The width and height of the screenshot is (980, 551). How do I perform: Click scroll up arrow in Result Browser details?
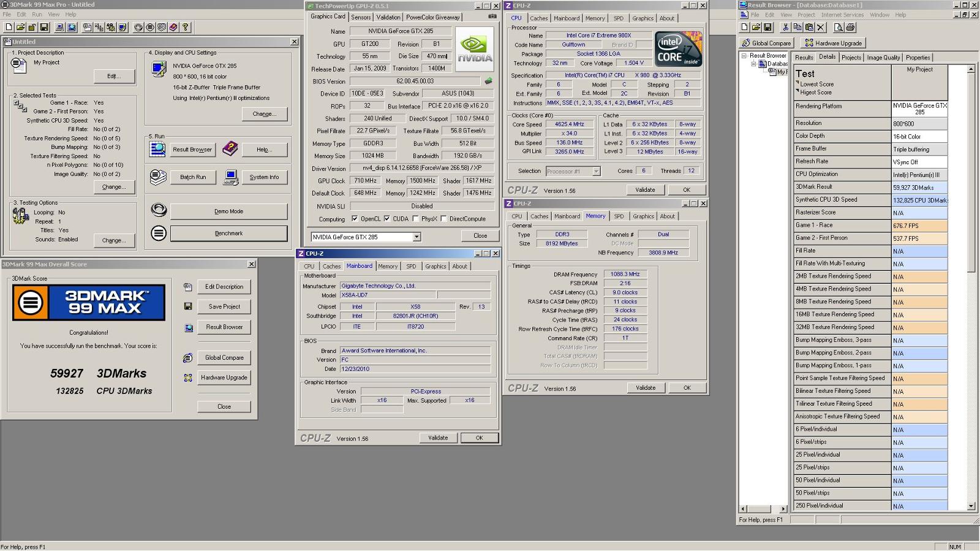[971, 69]
